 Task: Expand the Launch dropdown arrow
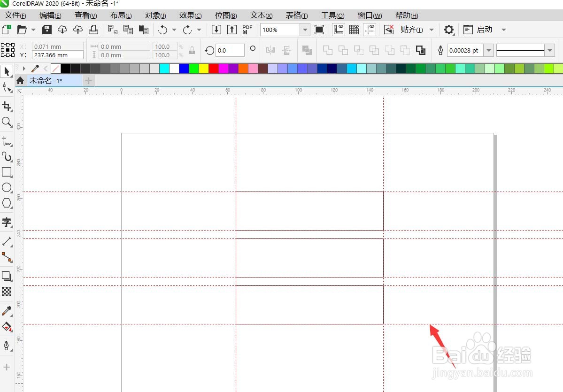pos(504,30)
